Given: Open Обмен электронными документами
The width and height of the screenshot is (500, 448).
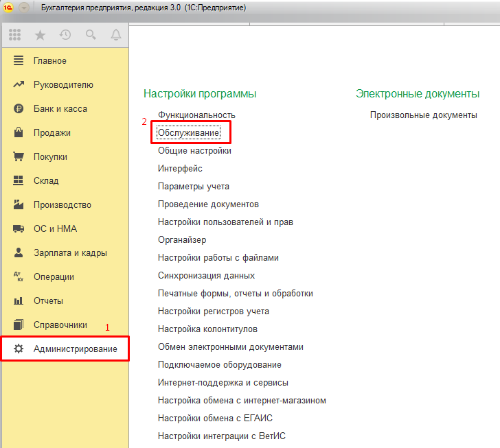Looking at the screenshot, I should click(231, 346).
